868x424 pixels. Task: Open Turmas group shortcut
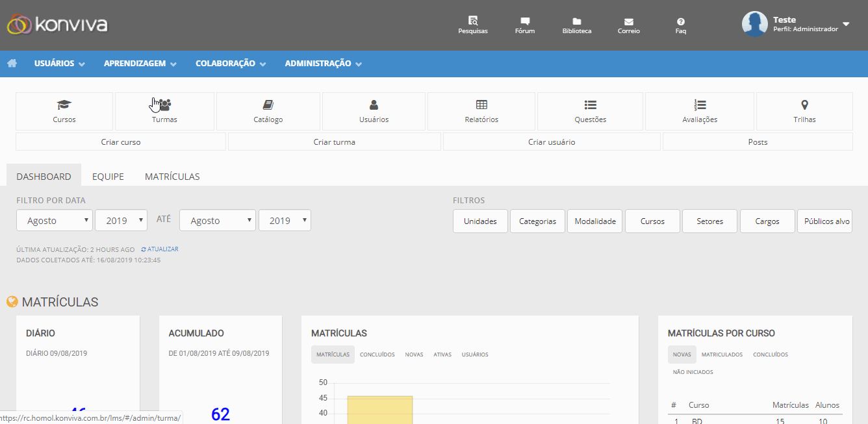(x=164, y=111)
